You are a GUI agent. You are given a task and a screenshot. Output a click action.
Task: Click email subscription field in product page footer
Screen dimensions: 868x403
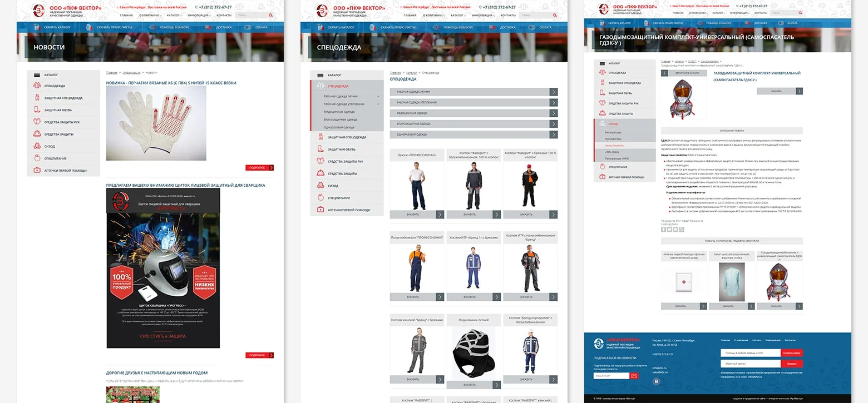pos(611,376)
